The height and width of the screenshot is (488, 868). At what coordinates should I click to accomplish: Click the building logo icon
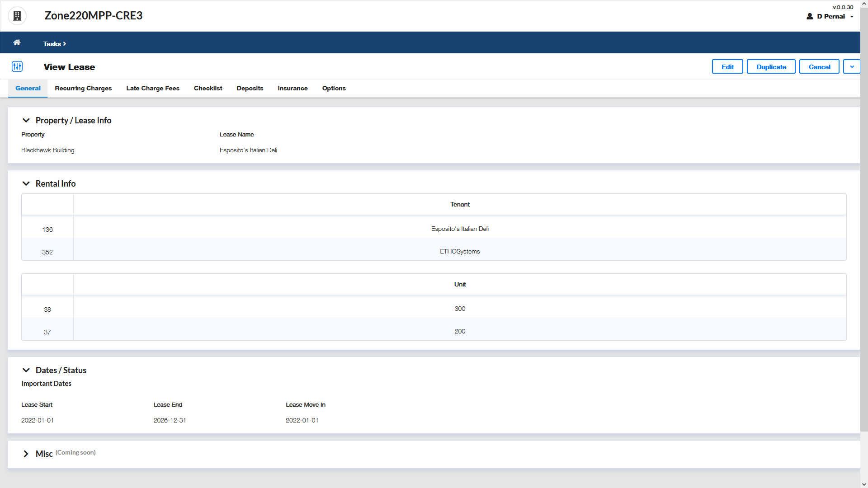(17, 16)
